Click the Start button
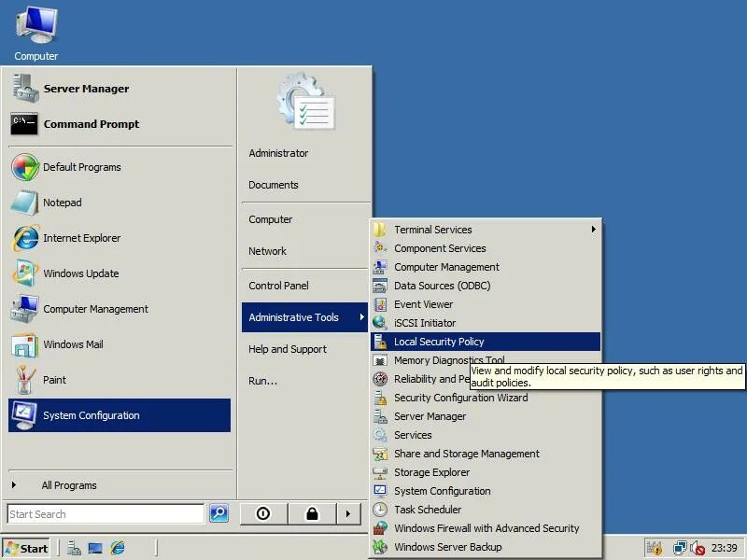Screen dimensions: 747x560 click(x=27, y=549)
